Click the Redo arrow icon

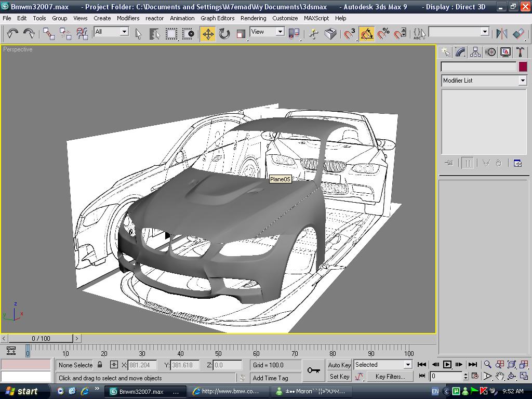(29, 34)
